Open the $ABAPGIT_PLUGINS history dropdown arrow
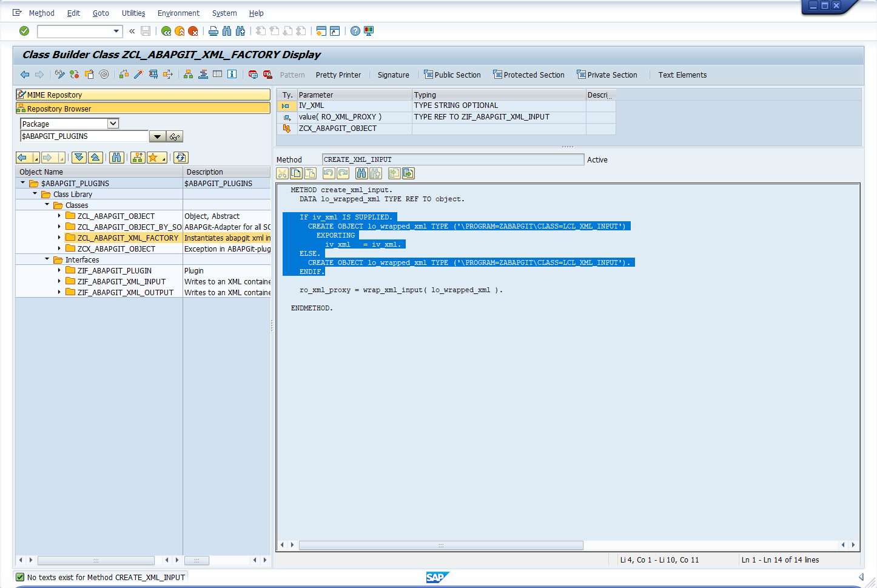The width and height of the screenshot is (877, 588). [158, 136]
